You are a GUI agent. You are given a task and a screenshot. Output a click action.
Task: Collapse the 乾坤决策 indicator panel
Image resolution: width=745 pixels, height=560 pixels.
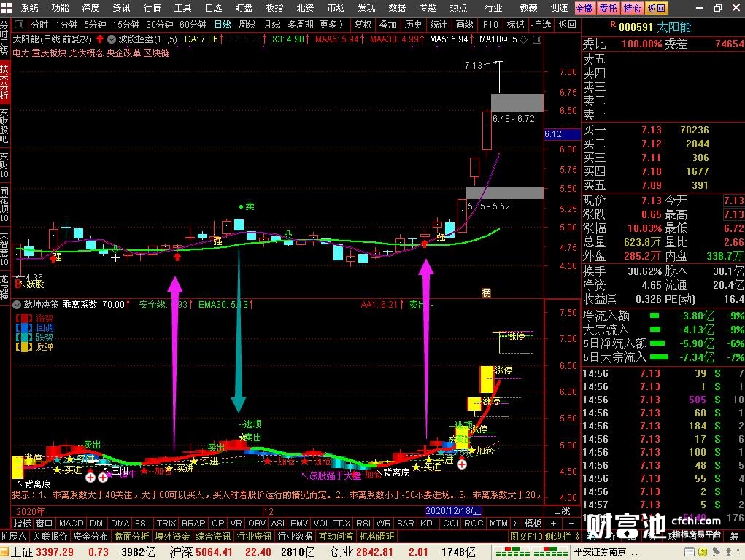click(17, 305)
